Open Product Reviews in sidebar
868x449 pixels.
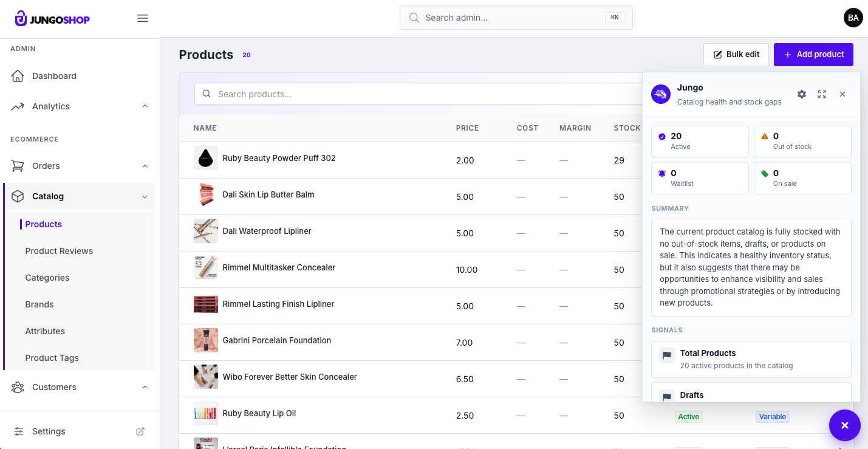(x=59, y=251)
